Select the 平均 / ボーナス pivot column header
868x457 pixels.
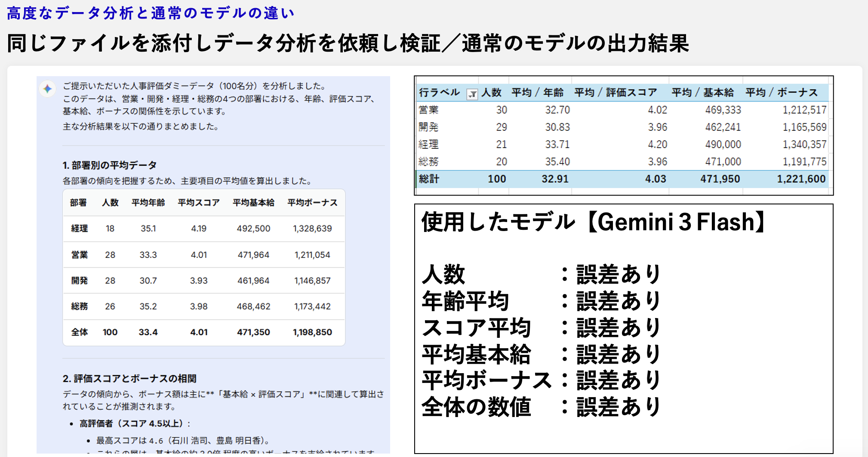point(781,93)
